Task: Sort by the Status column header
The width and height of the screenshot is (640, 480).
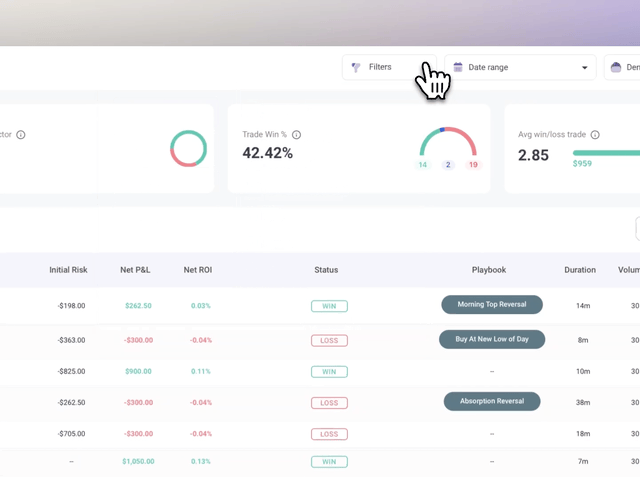Action: coord(326,270)
